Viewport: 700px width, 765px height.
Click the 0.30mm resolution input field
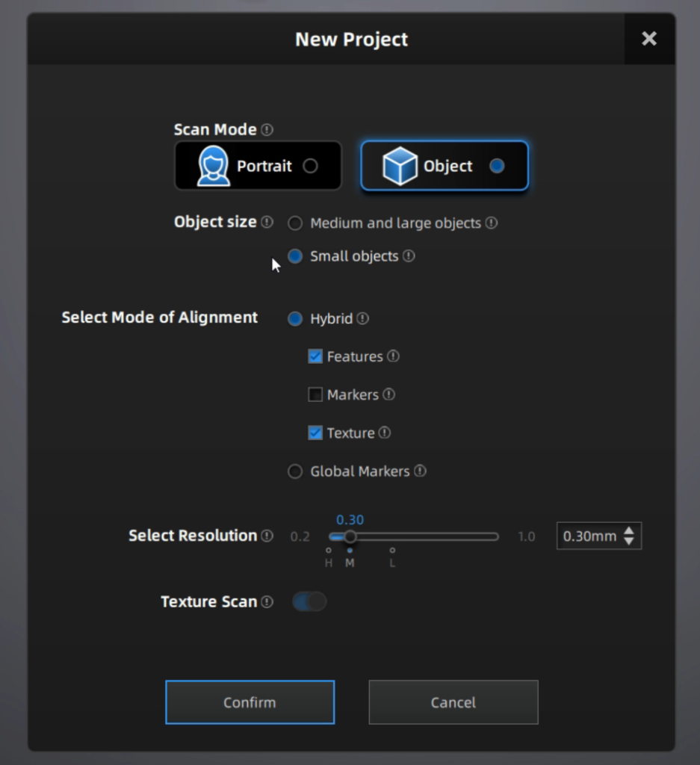(x=589, y=536)
